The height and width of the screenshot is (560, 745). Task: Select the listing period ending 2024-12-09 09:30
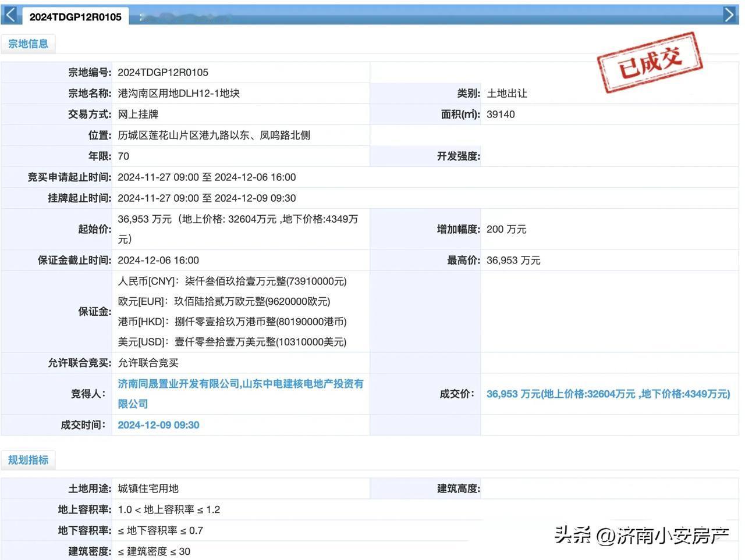click(x=207, y=198)
